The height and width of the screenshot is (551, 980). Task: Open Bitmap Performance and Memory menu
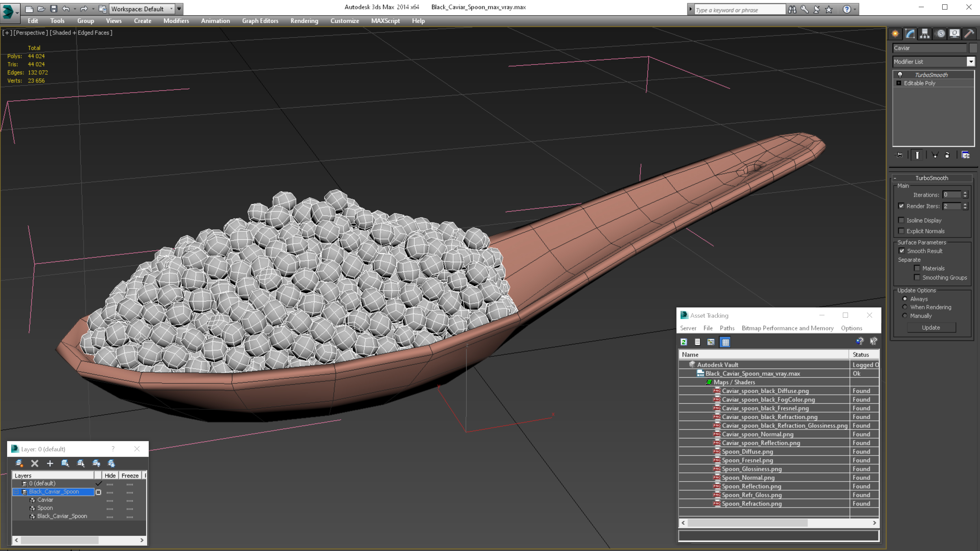pos(787,328)
